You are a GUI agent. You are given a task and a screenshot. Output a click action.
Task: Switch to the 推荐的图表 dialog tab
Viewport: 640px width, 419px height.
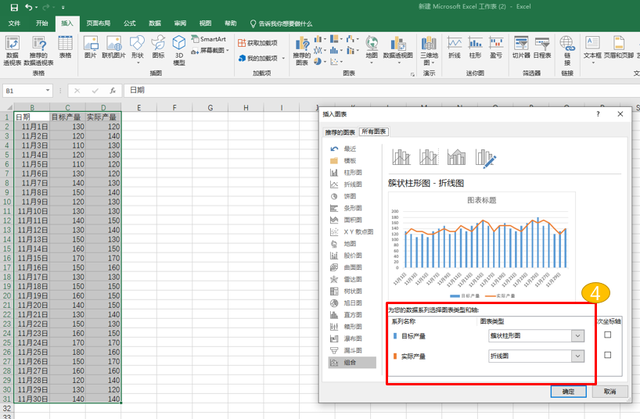coord(338,131)
